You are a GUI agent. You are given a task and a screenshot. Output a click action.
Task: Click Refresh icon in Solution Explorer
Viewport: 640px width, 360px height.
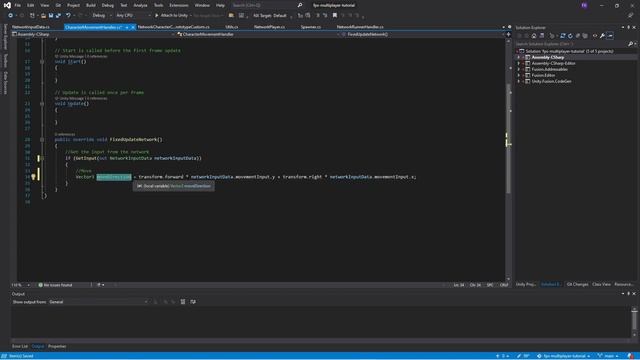point(570,36)
